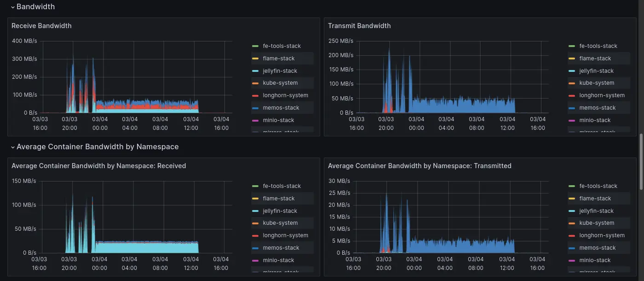Click longhorn-system red marker in Namespace Transmitted legend
Screen dimensions: 644x281
coord(572,235)
